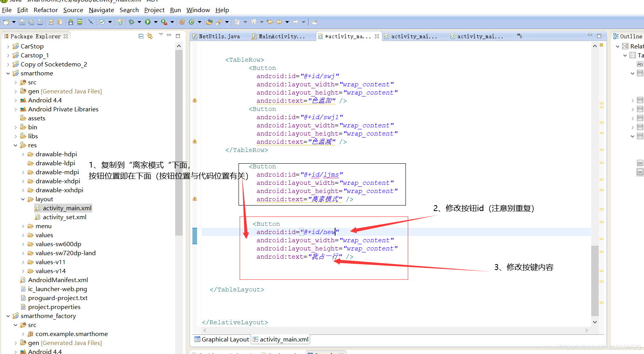This screenshot has width=644, height=354.
Task: Place cursor on android:id="@+id/ljms" line
Action: click(x=300, y=174)
